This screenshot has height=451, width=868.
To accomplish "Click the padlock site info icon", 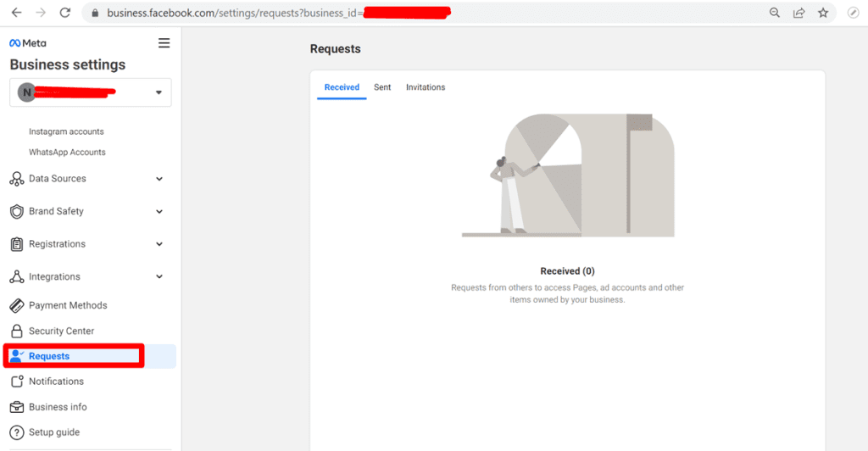I will coord(95,13).
